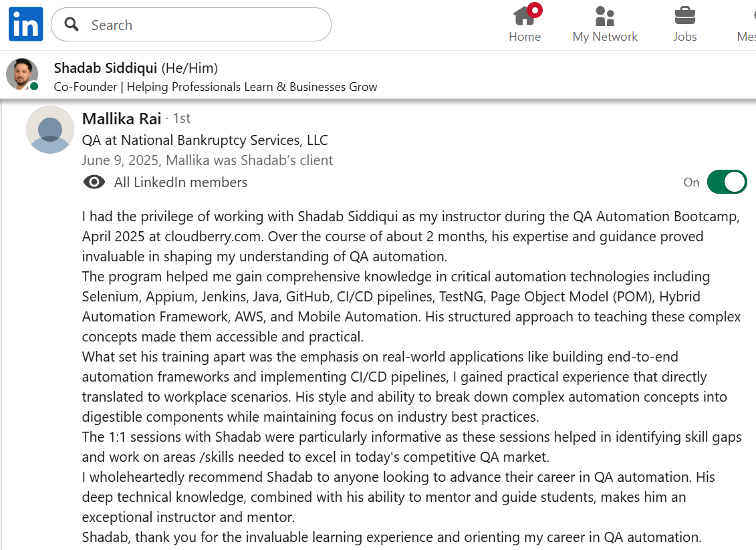Click the Shadab Siddiqui name in header
The image size is (756, 550).
[x=106, y=68]
